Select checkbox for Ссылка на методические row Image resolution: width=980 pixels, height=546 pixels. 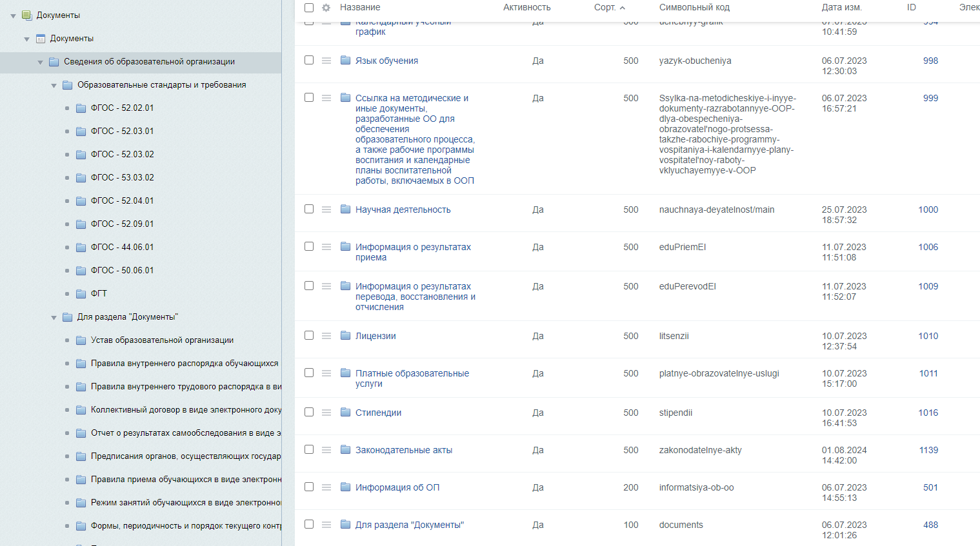(309, 97)
